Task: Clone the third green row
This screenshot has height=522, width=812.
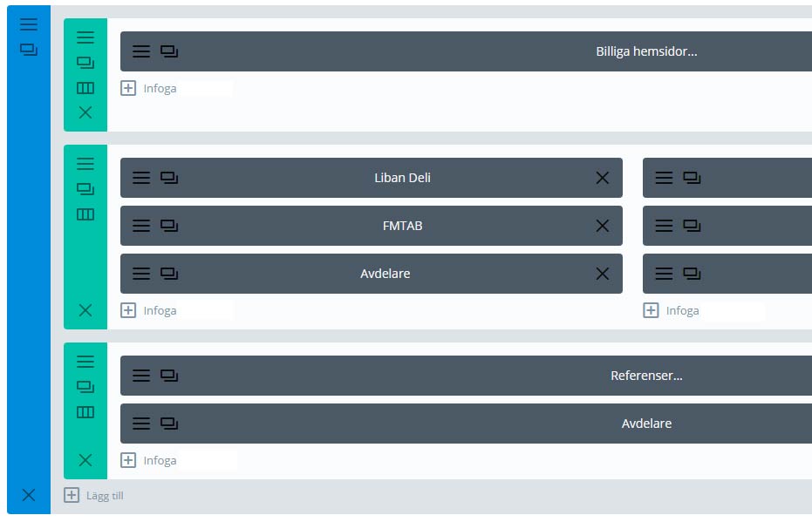Action: pos(85,386)
